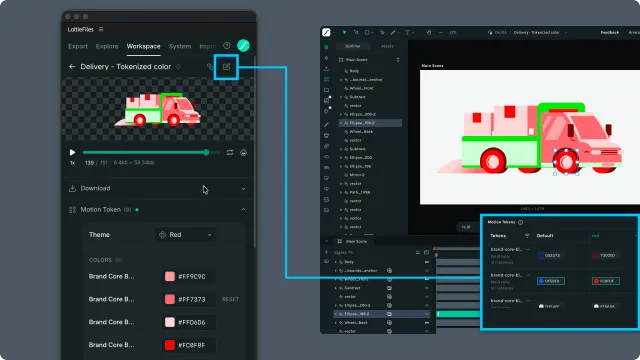Click the lock icon in timeline Layers header
Viewport: 640px width, 360px height.
pos(418,253)
